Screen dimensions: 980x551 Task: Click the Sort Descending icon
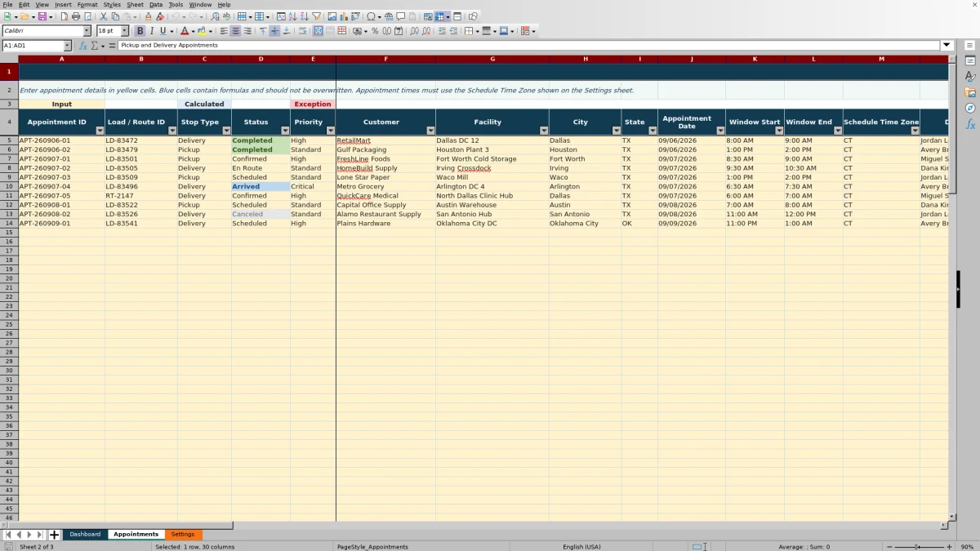(x=305, y=16)
